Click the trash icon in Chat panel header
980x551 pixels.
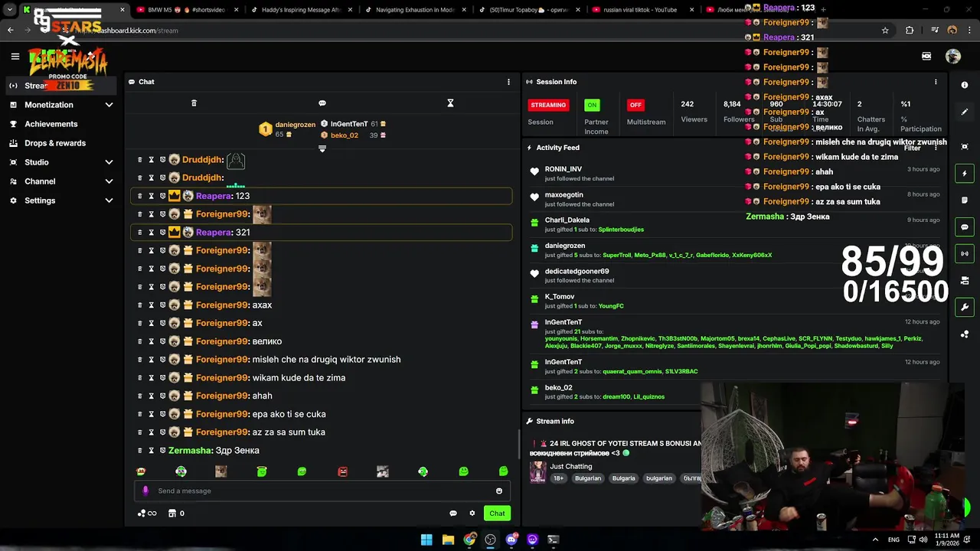tap(194, 103)
